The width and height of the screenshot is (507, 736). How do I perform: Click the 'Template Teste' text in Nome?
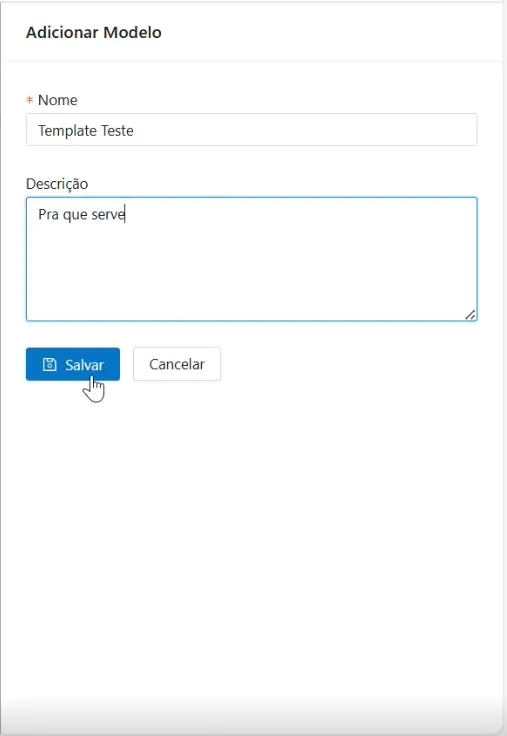click(x=86, y=130)
